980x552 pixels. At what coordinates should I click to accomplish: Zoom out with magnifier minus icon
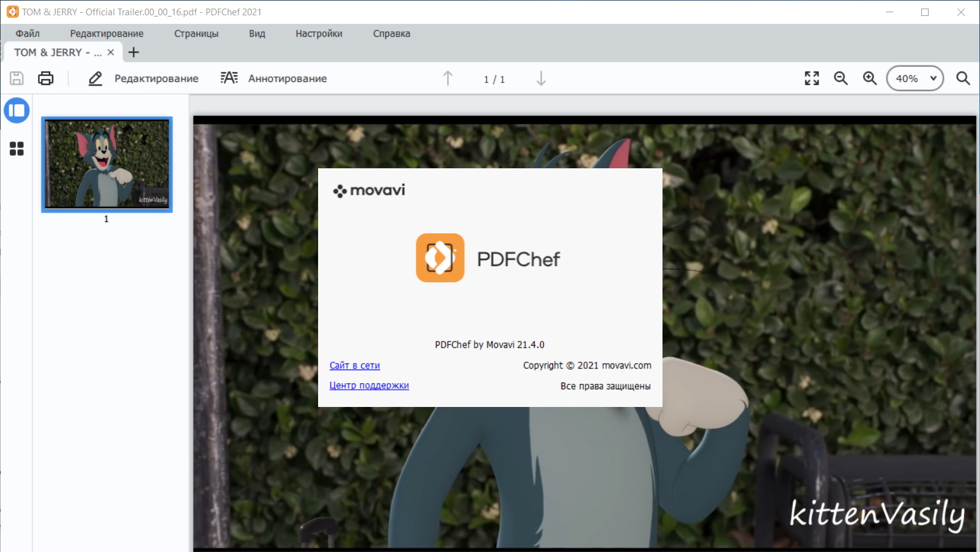(x=841, y=78)
